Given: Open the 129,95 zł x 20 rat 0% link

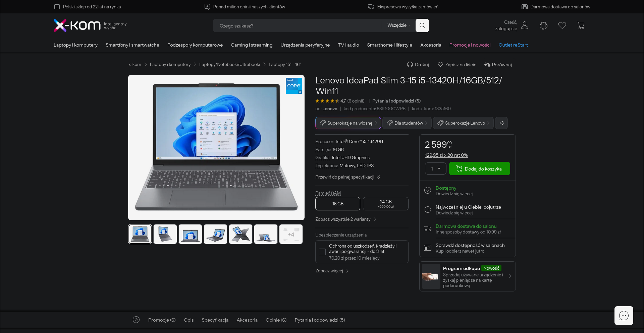Looking at the screenshot, I should [x=446, y=155].
